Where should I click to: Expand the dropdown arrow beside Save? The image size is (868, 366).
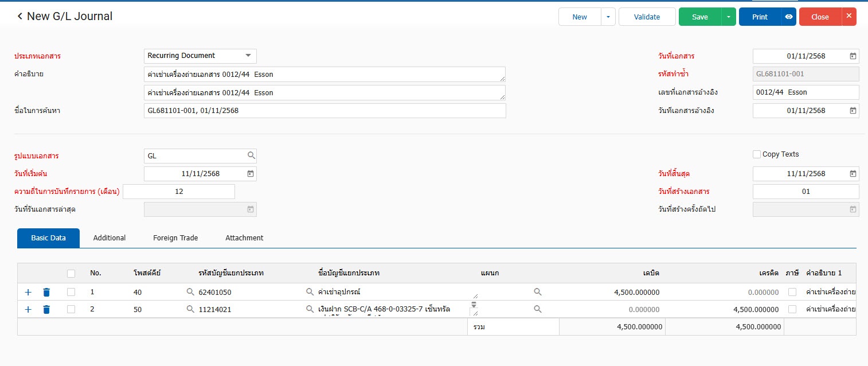click(x=728, y=17)
